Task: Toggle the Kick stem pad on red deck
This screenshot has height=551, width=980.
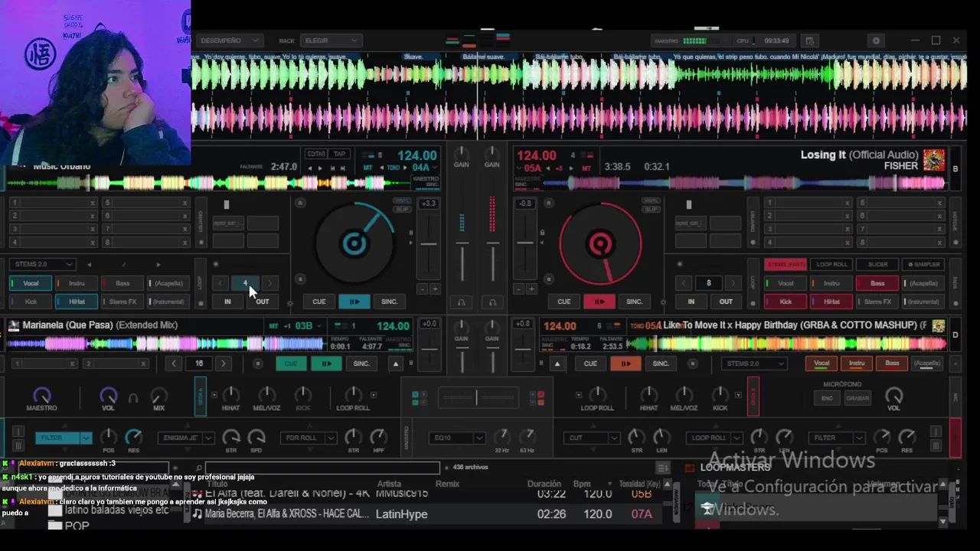Action: pos(786,302)
